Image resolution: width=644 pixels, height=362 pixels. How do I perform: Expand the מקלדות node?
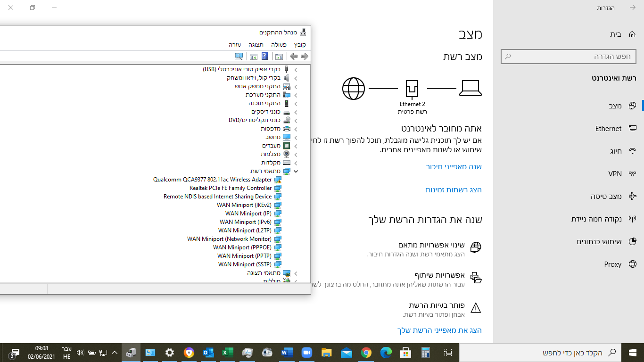click(296, 163)
